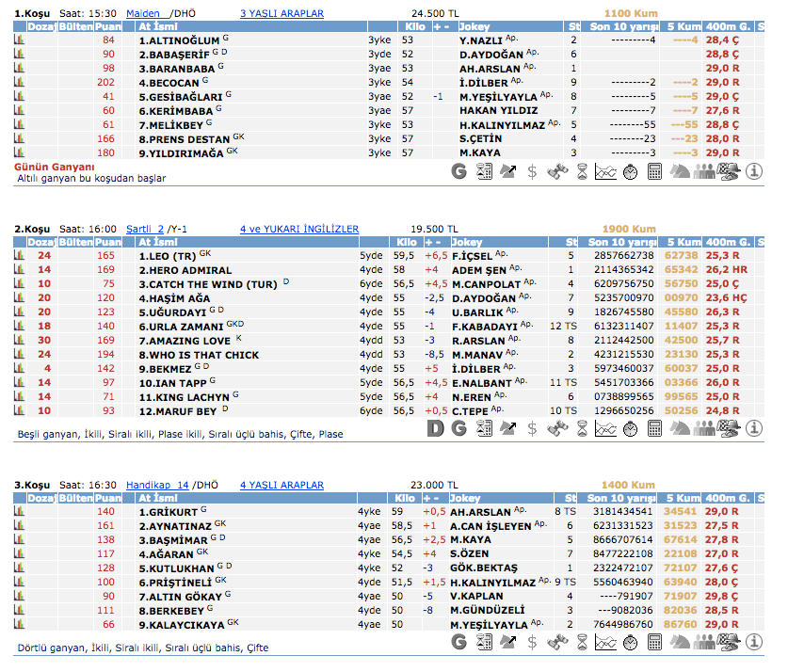Screen dimensions: 788x672
Task: Click the G icon under race 1
Action: pyautogui.click(x=459, y=171)
